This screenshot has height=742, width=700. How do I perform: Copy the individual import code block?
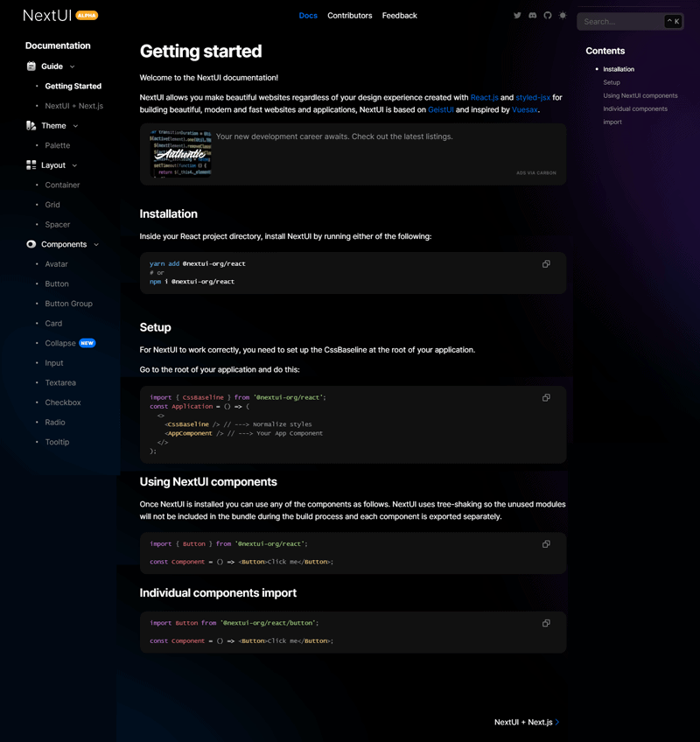coord(546,623)
